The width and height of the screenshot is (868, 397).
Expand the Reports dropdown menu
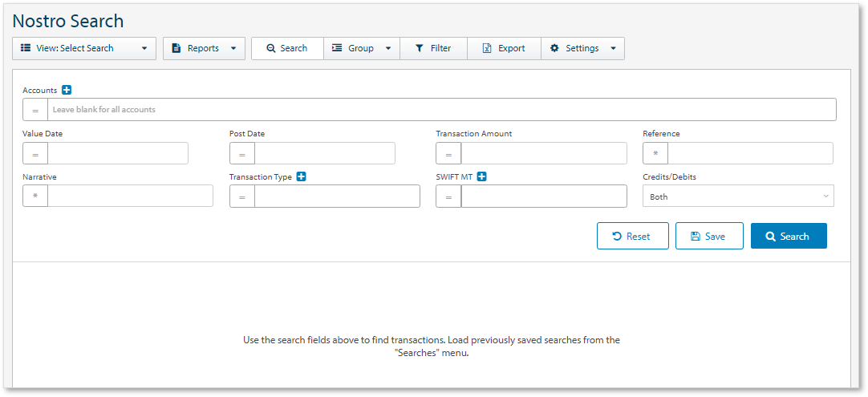coord(204,48)
